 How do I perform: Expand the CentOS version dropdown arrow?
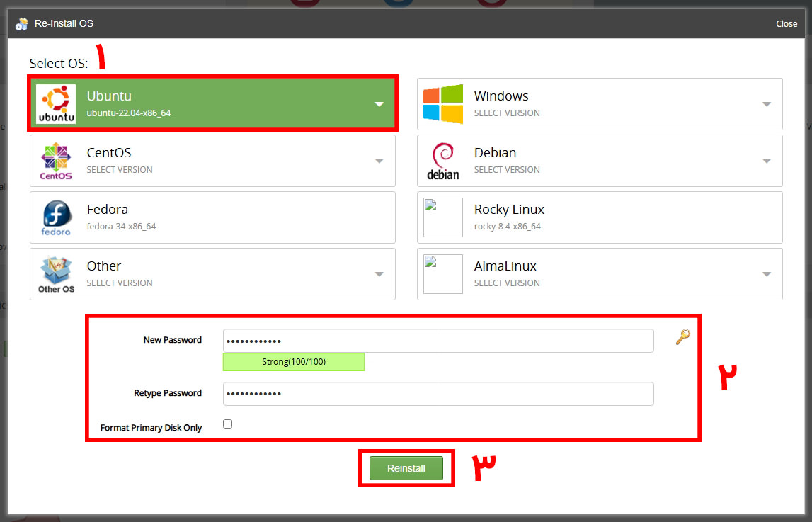[x=379, y=161]
